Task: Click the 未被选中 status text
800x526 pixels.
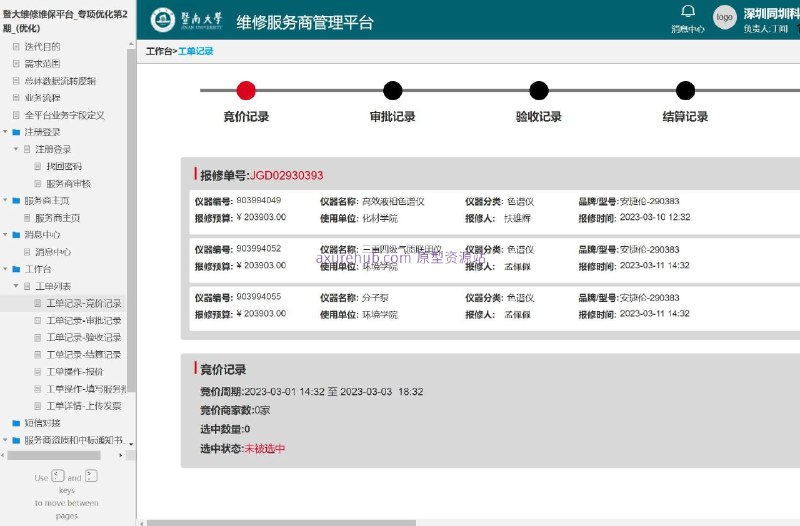Action: point(265,449)
